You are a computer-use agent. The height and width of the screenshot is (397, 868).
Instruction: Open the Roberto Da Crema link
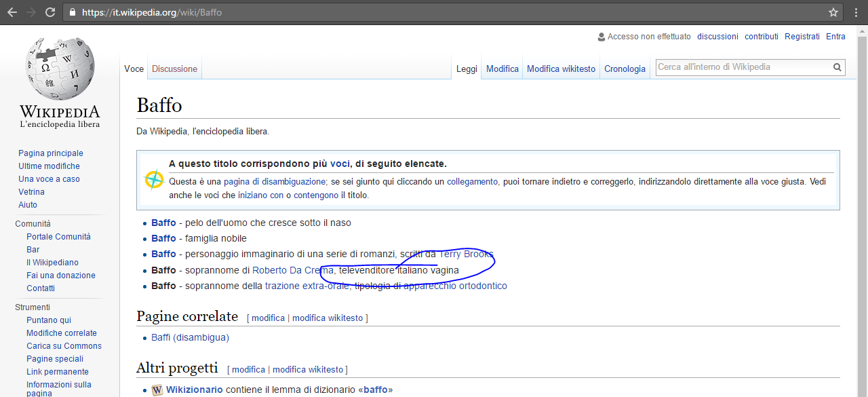coord(293,270)
